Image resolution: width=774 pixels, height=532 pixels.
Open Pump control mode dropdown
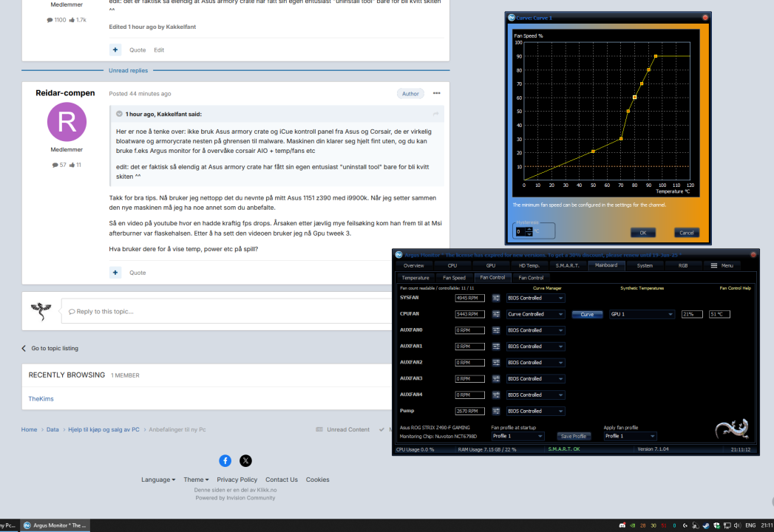tap(535, 411)
